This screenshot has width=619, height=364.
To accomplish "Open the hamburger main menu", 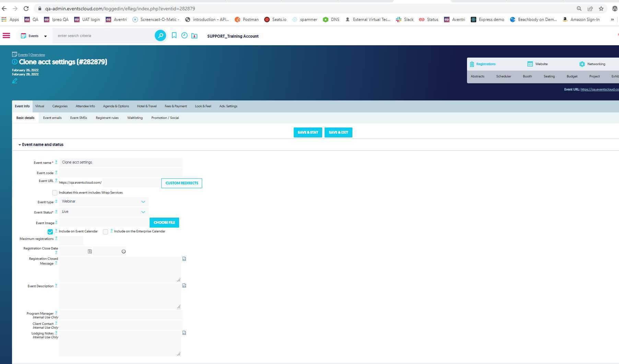I will (6, 36).
